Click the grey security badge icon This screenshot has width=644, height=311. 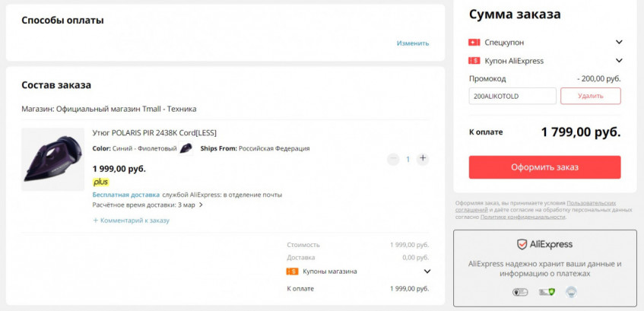(x=520, y=291)
